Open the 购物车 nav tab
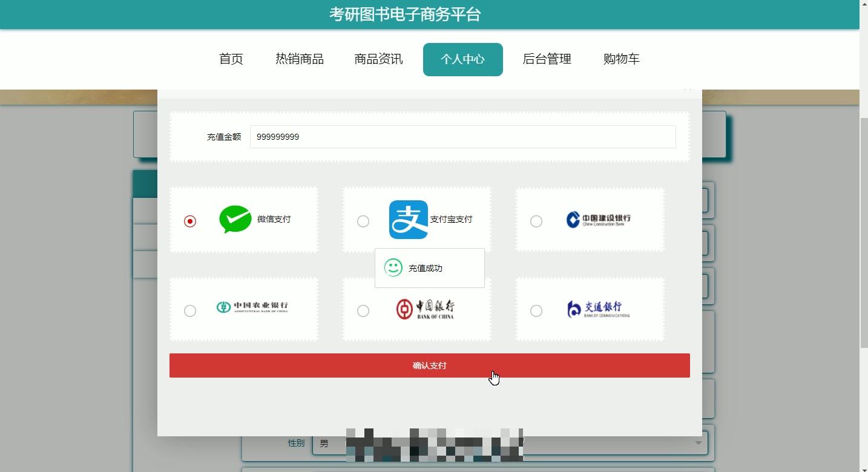 pos(622,59)
